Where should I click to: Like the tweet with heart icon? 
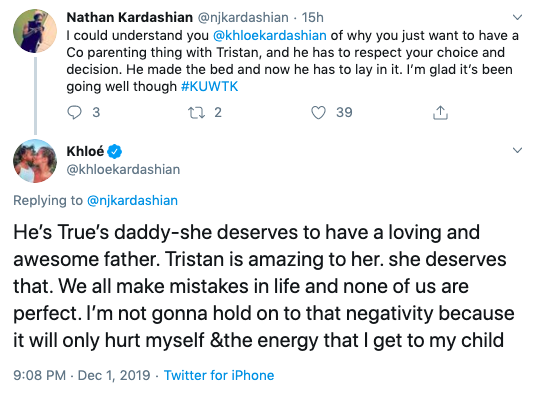coord(318,112)
